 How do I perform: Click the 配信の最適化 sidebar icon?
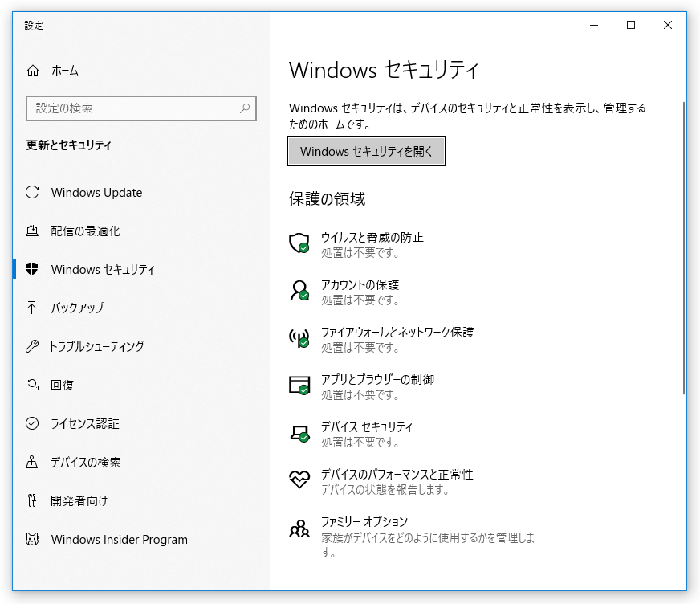coord(32,231)
